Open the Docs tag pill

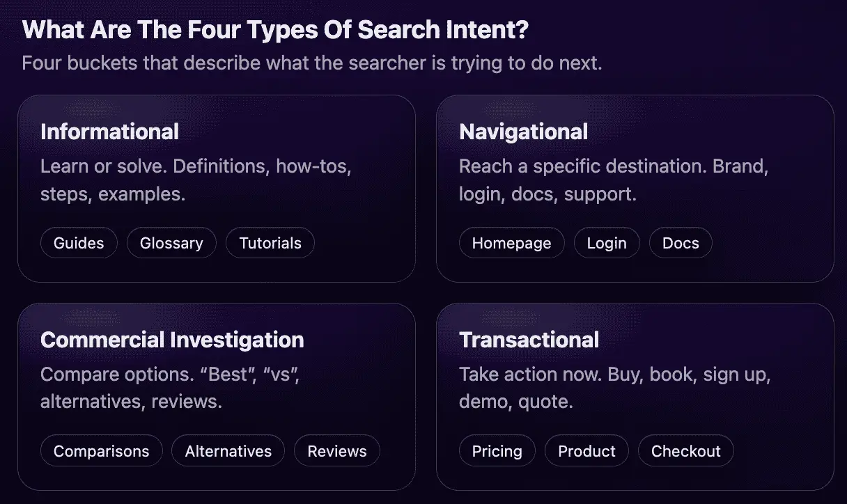click(681, 243)
